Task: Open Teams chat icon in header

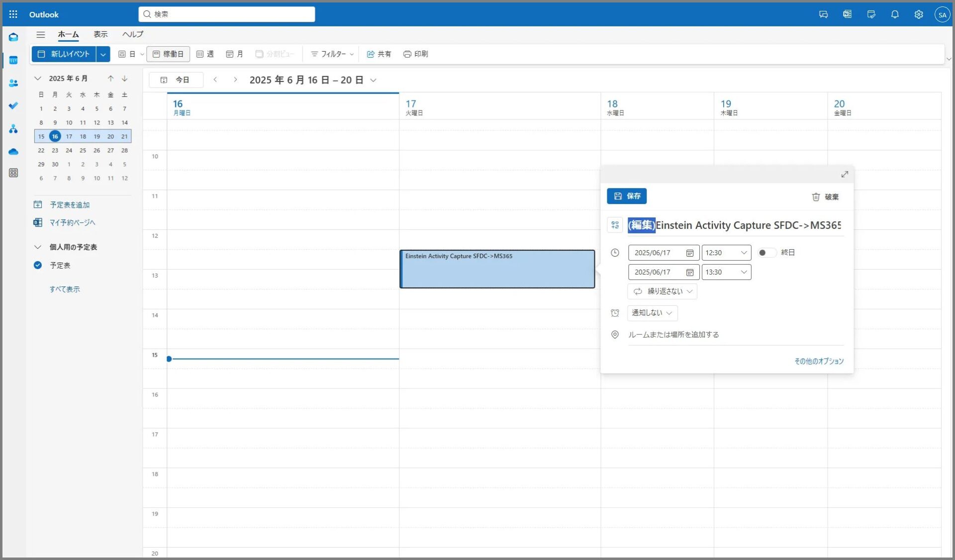Action: (823, 14)
